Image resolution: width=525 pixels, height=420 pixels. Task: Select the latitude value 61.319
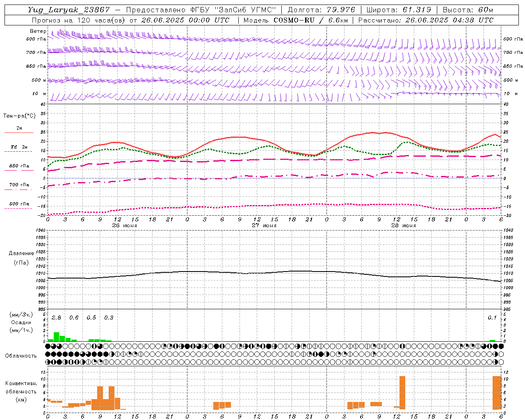click(417, 10)
